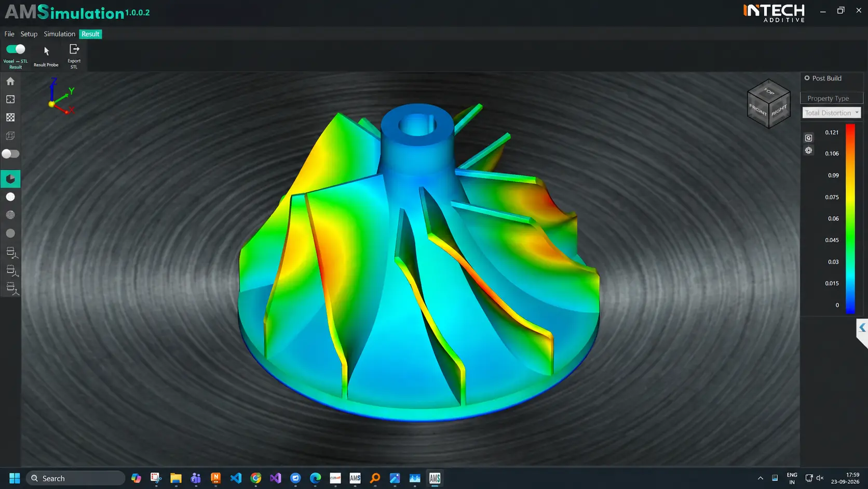
Task: Select the checkerboard display icon
Action: 10,117
